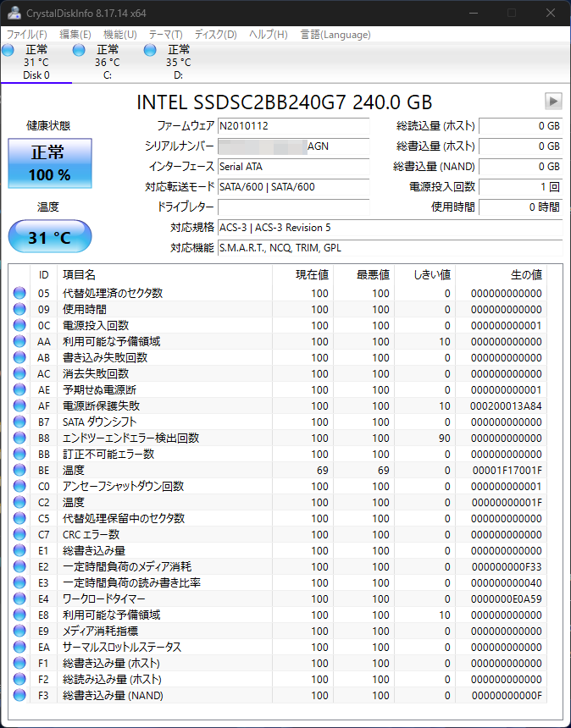Click the シリアルナンバー field
The height and width of the screenshot is (728, 571).
[294, 146]
